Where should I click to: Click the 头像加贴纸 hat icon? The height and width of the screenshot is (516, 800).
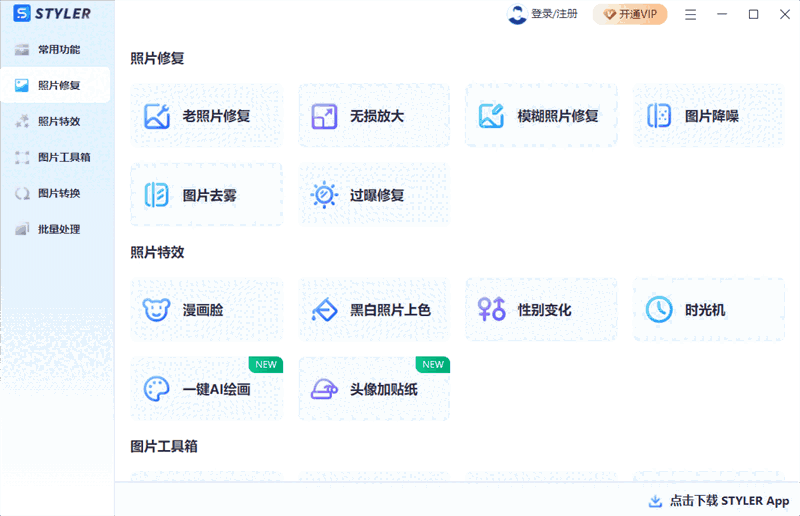(x=324, y=389)
